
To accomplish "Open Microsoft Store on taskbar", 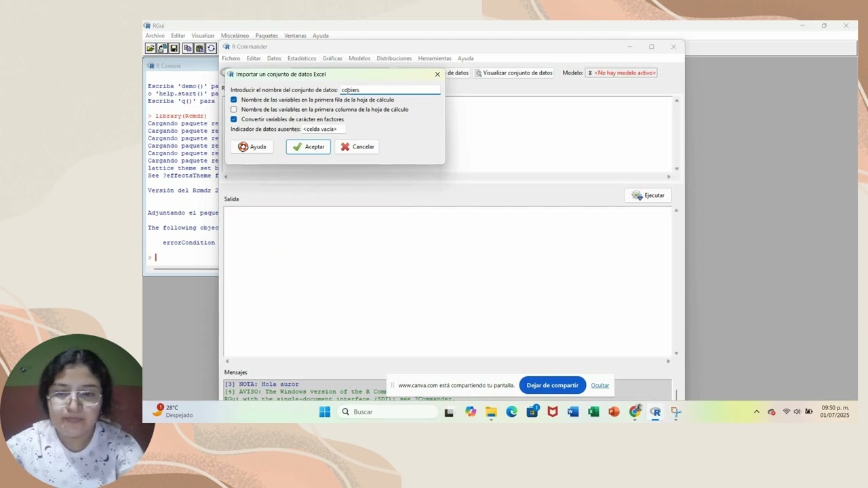I will pos(532,411).
